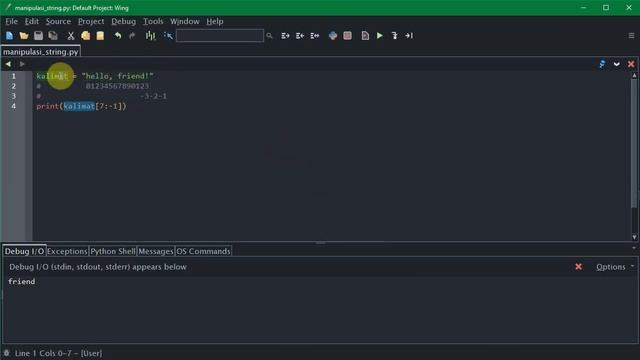The image size is (640, 360).
Task: Open the Source menu
Action: pyautogui.click(x=58, y=21)
